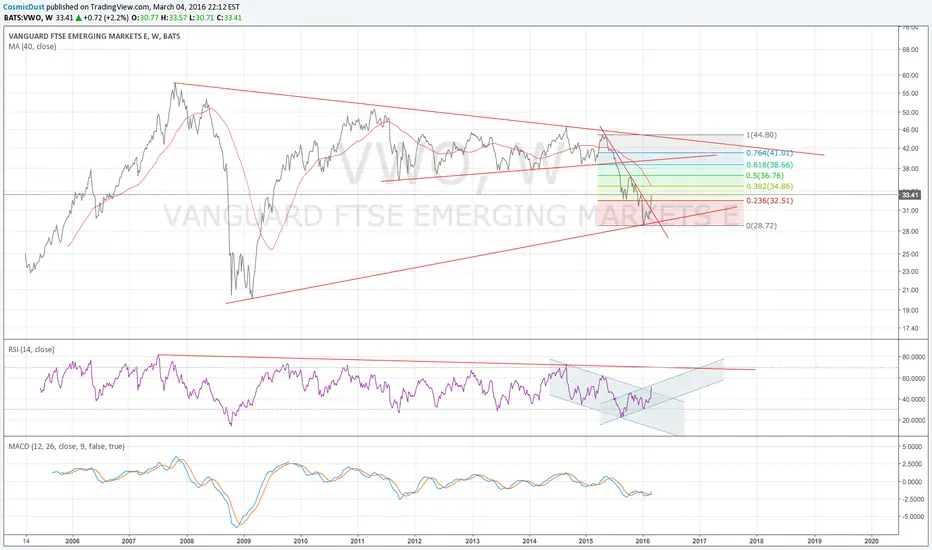Screen dimensions: 932x550
Task: Click the RSI 80.0000 scale label
Action: pyautogui.click(x=912, y=357)
